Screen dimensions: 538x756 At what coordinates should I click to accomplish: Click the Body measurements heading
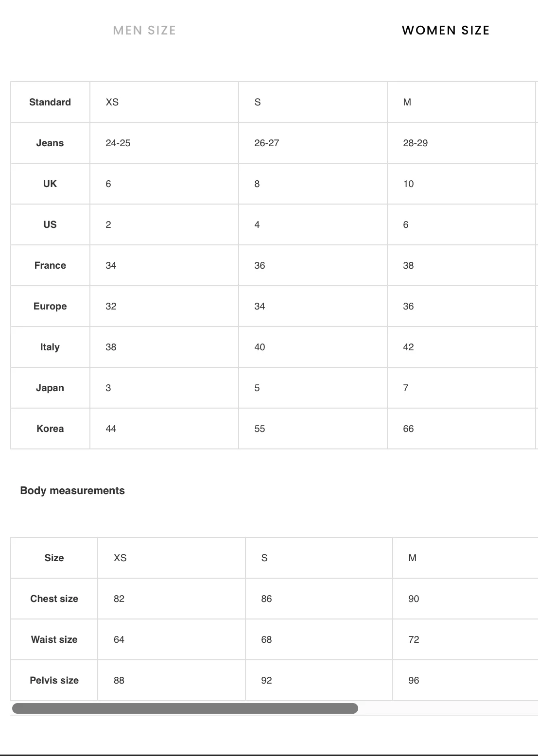(x=72, y=491)
